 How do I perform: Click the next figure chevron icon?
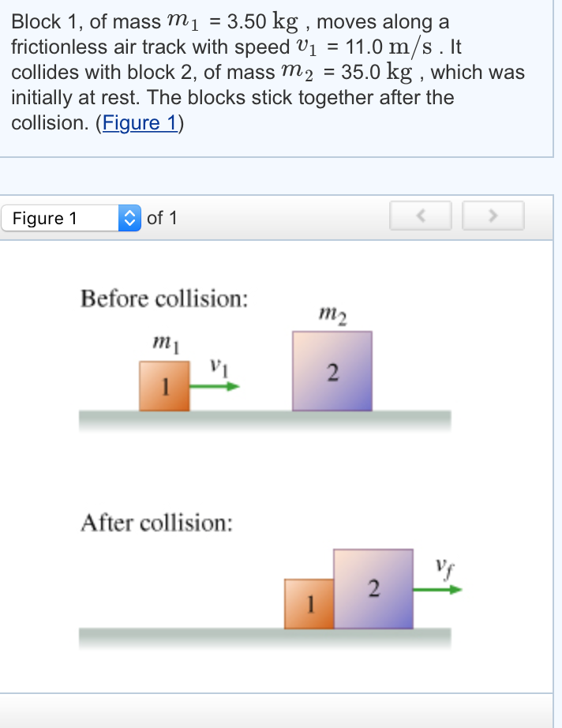point(493,216)
